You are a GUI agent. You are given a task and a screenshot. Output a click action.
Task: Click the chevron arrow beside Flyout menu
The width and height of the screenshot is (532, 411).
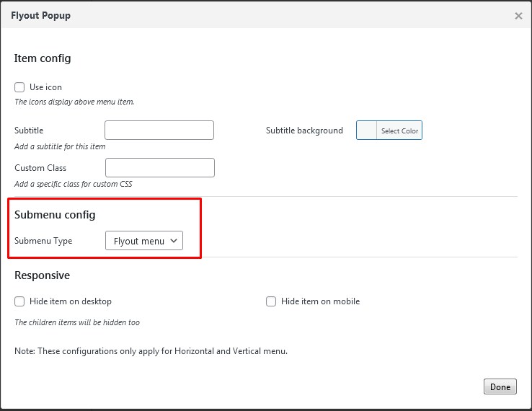click(174, 241)
